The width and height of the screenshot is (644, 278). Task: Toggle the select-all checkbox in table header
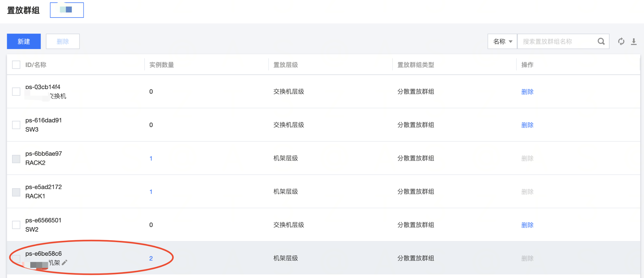(16, 65)
